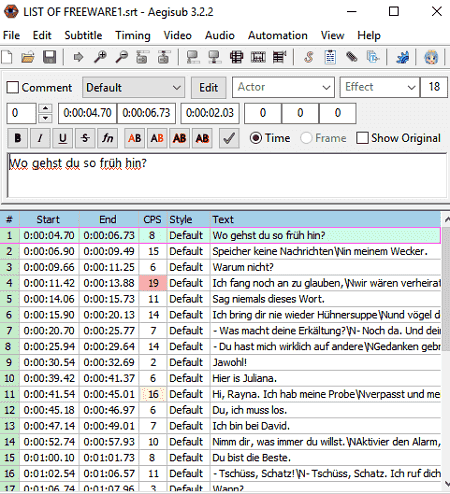Open the Fonts Collector icon
This screenshot has width=450, height=494.
pos(373,57)
